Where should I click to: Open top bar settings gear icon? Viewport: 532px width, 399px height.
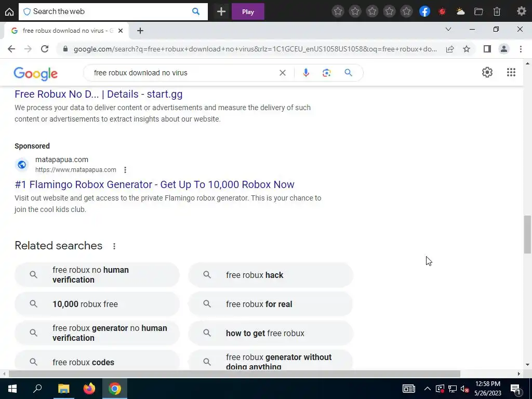(522, 11)
